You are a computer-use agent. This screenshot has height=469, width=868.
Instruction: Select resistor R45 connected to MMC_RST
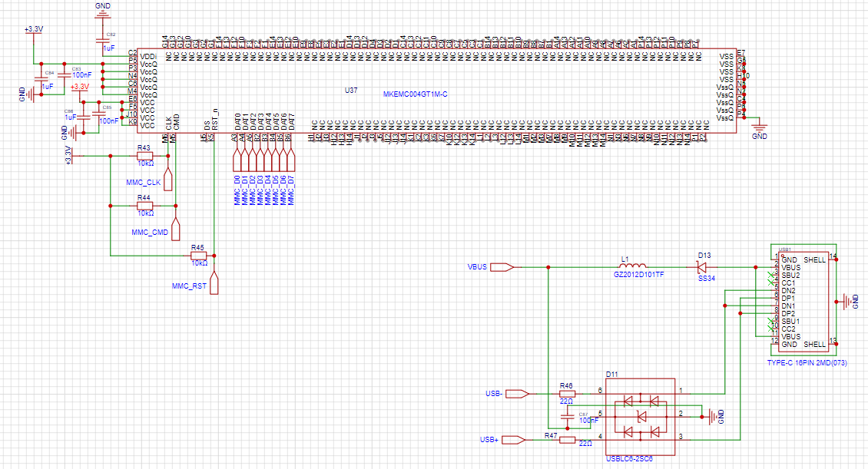tap(198, 253)
